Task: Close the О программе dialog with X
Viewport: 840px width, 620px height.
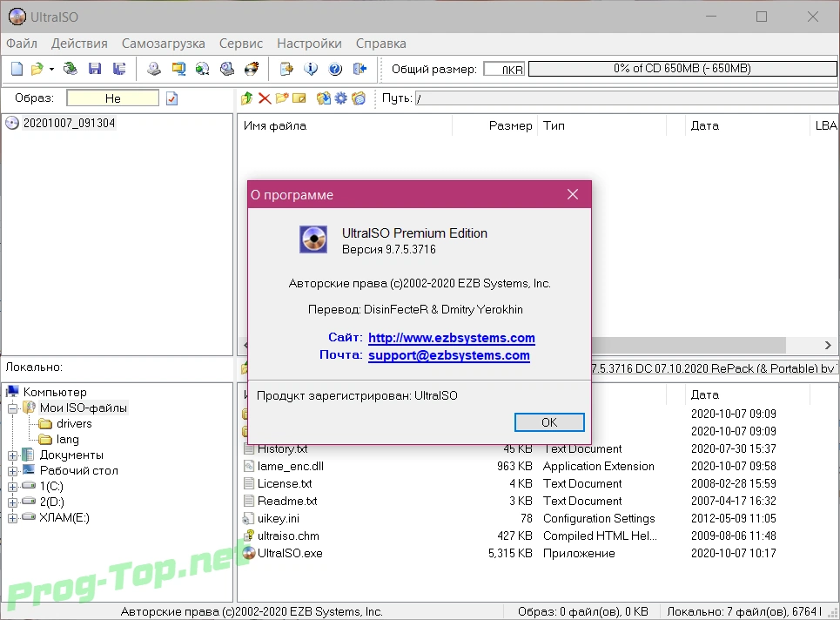Action: (573, 194)
